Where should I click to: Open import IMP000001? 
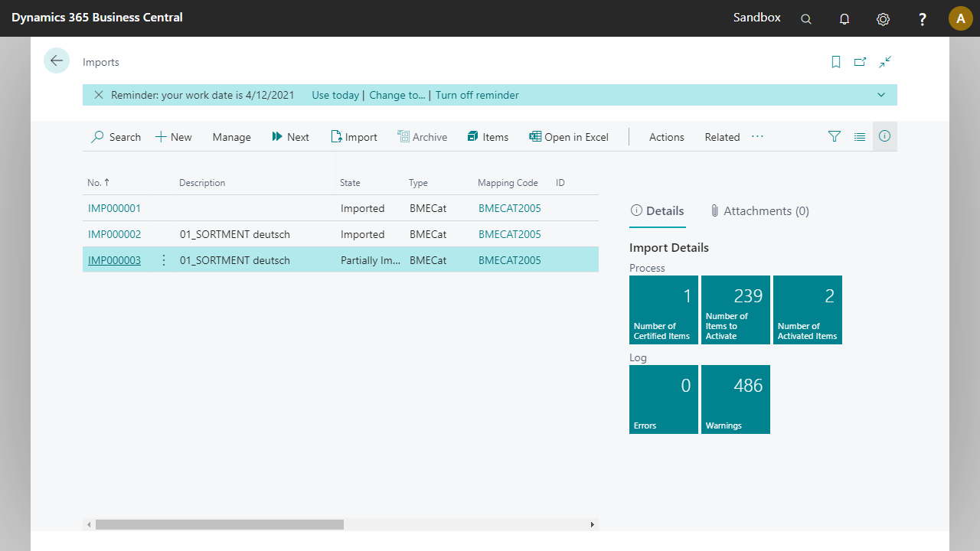pos(114,208)
